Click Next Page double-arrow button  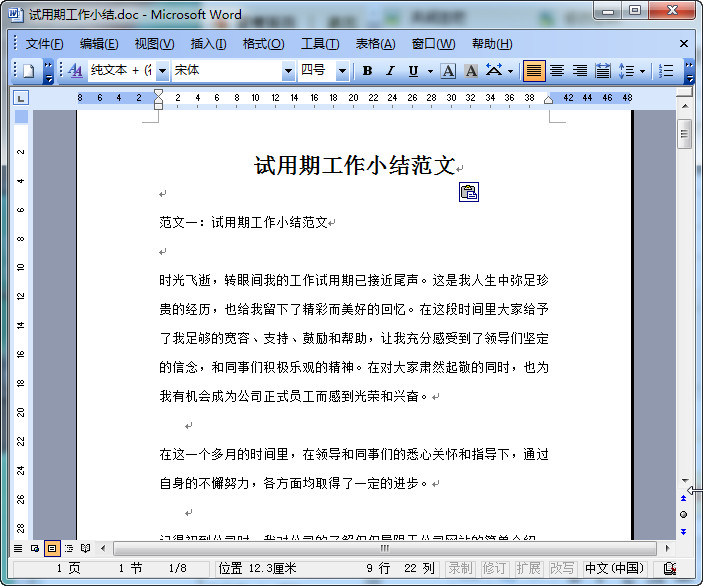pos(684,532)
